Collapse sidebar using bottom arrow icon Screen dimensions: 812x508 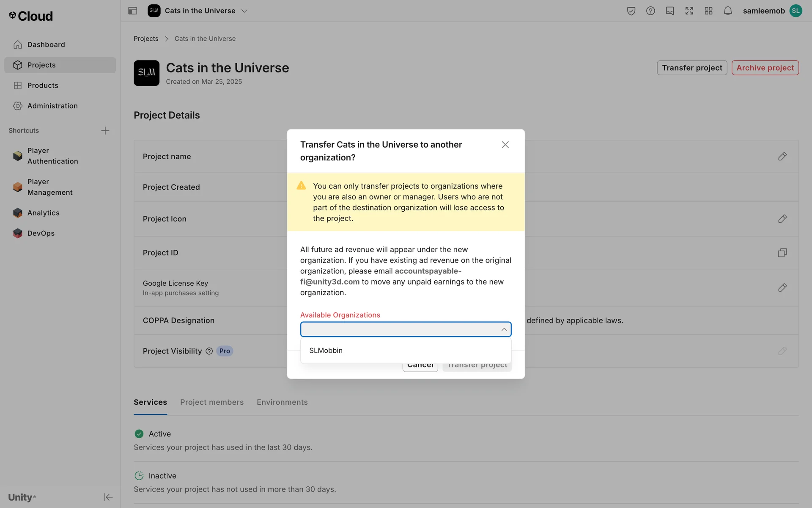pyautogui.click(x=108, y=497)
